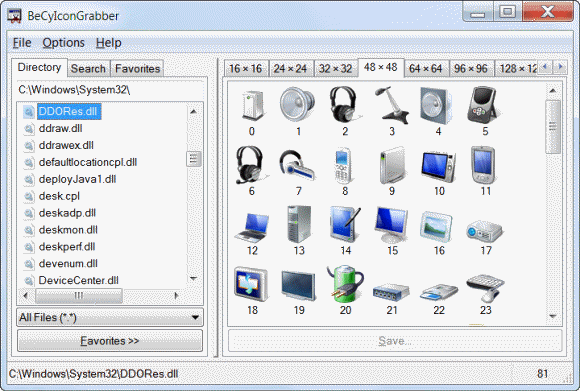Select the projector icon numbered 17
This screenshot has width=580, height=391.
click(x=485, y=231)
